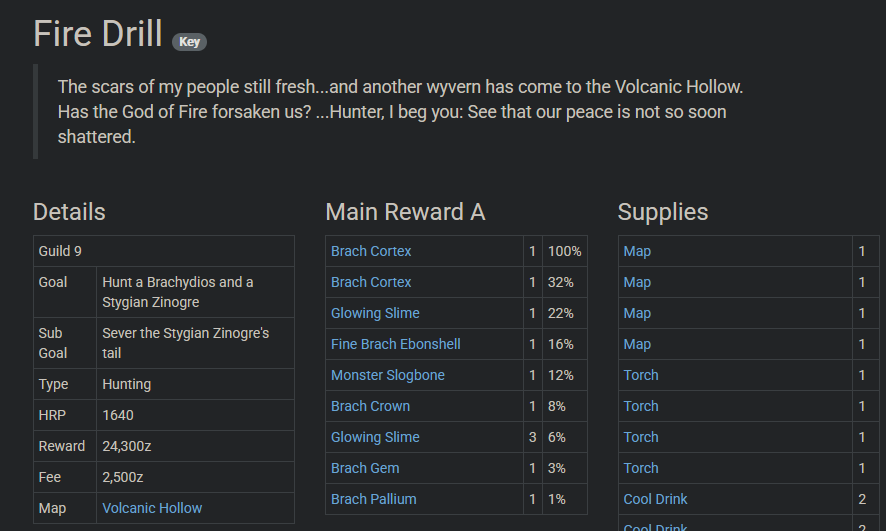Click the Fire Drill page heading
The height and width of the screenshot is (531, 886).
pos(98,33)
